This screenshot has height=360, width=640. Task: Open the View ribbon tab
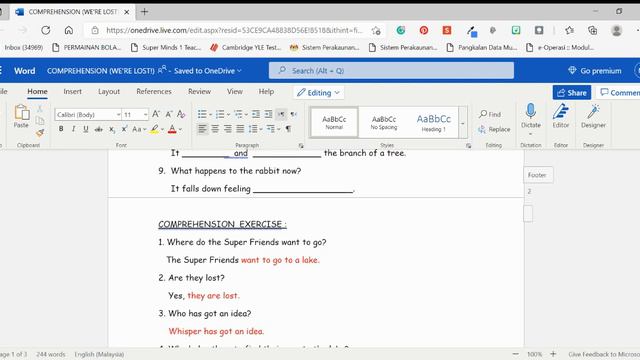pos(235,91)
